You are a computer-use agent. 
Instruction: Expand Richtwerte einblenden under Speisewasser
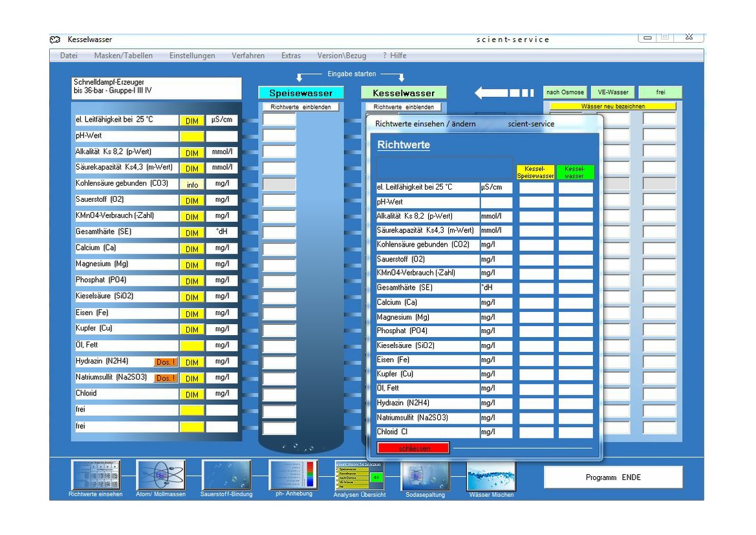tap(301, 107)
